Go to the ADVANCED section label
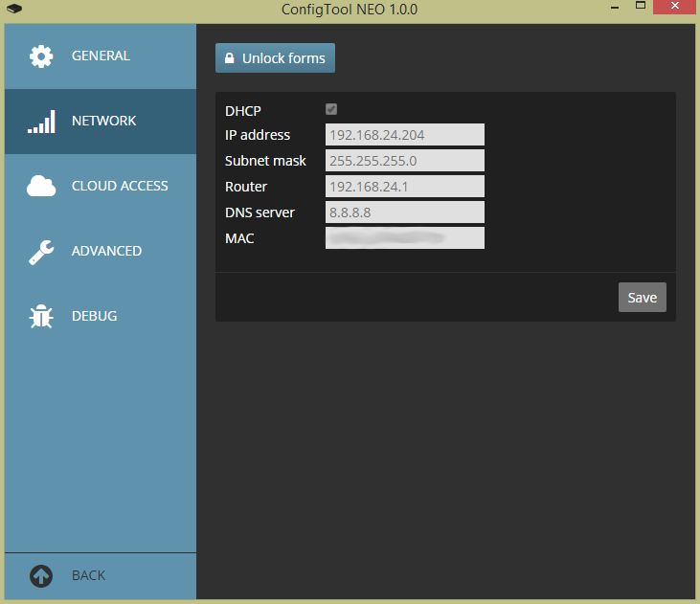700x604 pixels. (106, 252)
